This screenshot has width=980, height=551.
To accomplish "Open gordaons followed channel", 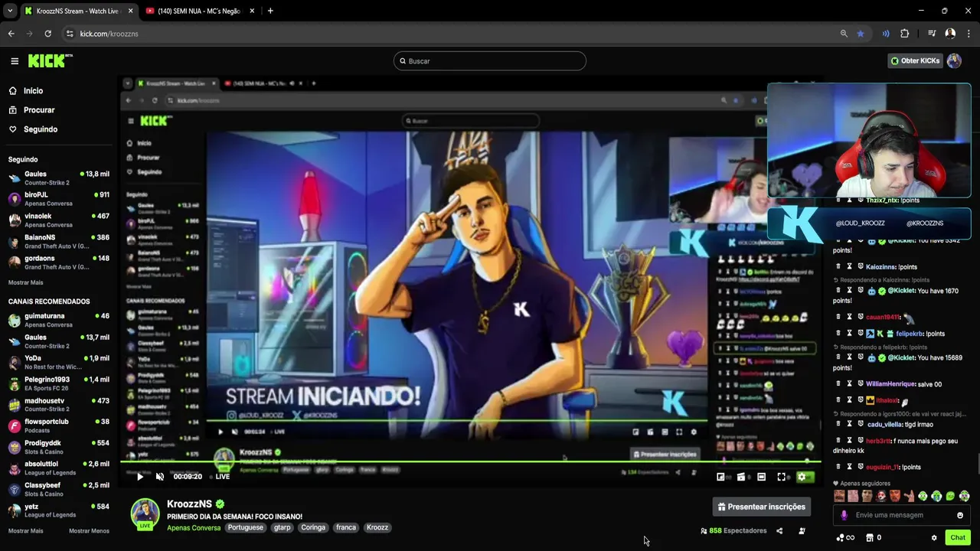I will (58, 262).
